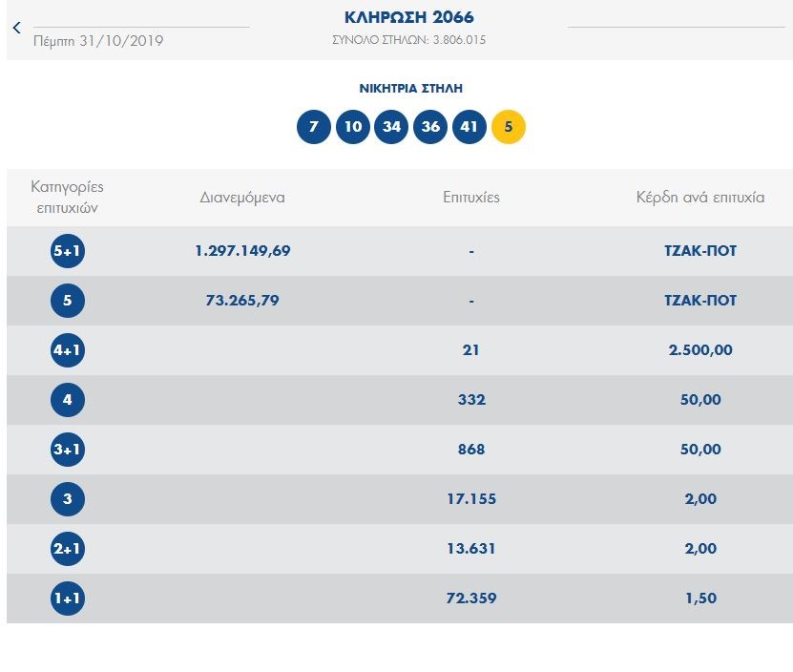Click the Διανεμόμενα column header
The image size is (793, 672).
click(x=242, y=198)
